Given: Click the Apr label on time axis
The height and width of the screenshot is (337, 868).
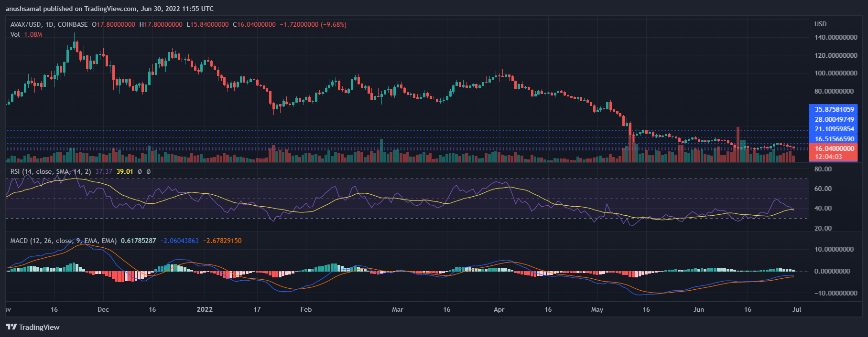Looking at the screenshot, I should [x=499, y=309].
